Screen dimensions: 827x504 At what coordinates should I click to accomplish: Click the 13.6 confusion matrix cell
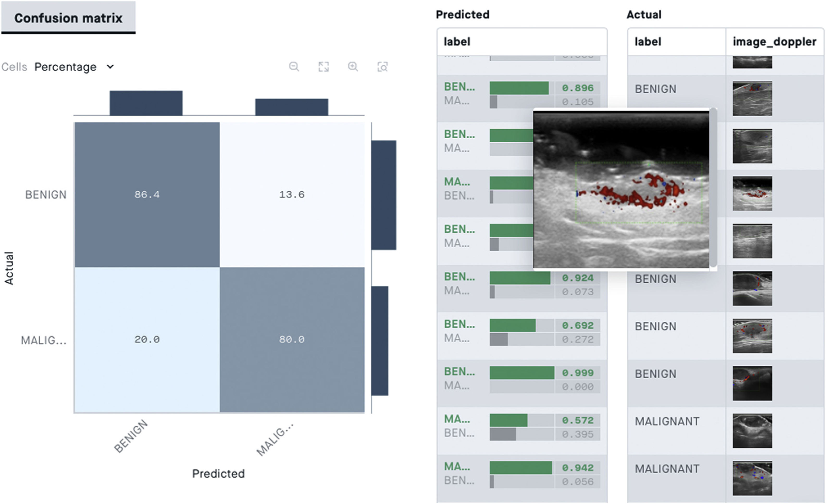click(x=292, y=195)
